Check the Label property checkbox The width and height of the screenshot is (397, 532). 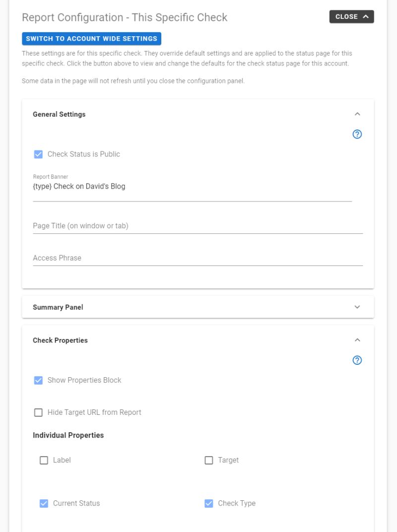(x=44, y=460)
